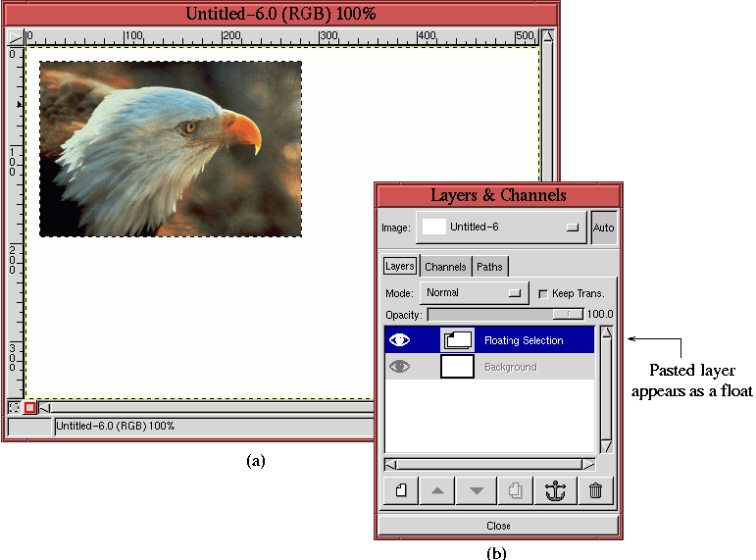
Task: Open the Image dropdown showing Untitled-6
Action: point(501,227)
